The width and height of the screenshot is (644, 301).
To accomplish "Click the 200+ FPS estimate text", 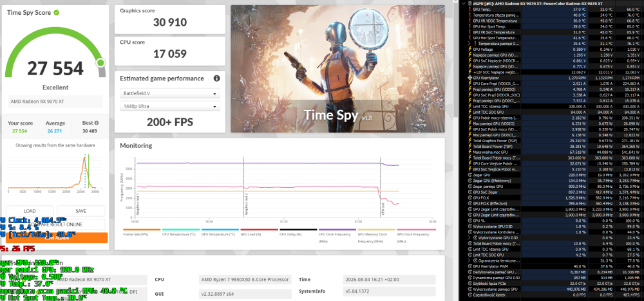I will click(x=170, y=122).
